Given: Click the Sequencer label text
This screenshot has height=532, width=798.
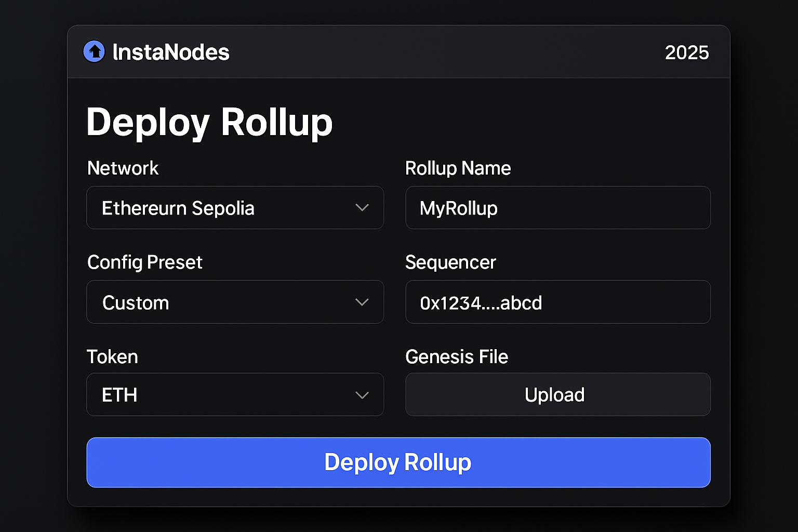Looking at the screenshot, I should point(450,262).
